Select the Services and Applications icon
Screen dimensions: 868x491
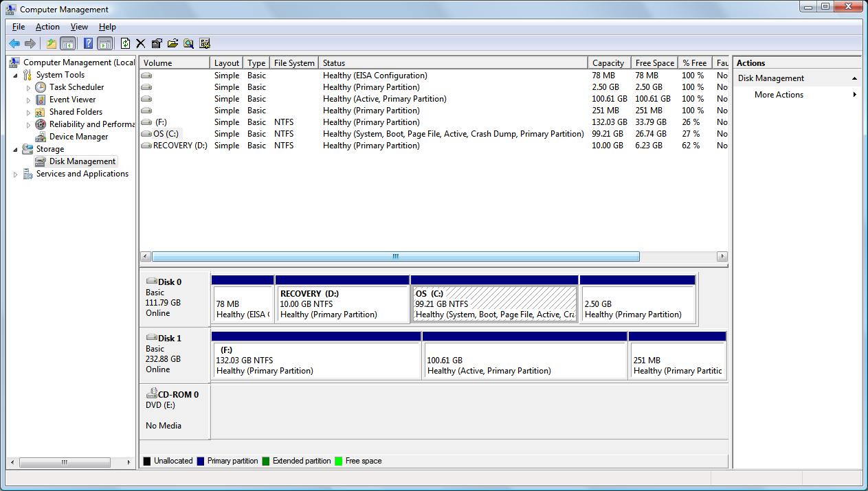point(28,174)
